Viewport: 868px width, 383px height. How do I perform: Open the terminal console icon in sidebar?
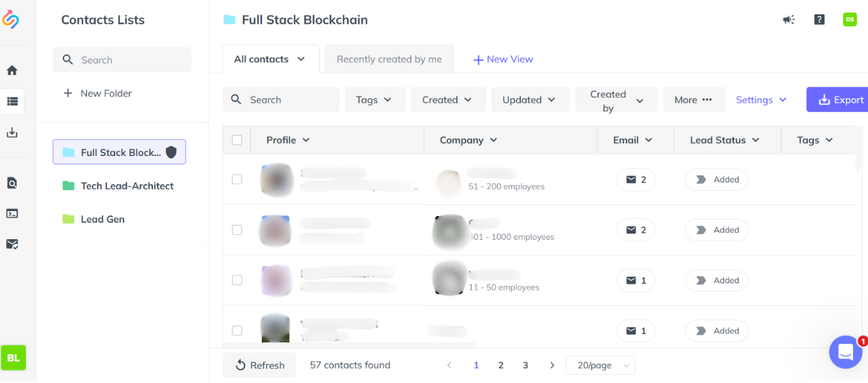pyautogui.click(x=12, y=213)
